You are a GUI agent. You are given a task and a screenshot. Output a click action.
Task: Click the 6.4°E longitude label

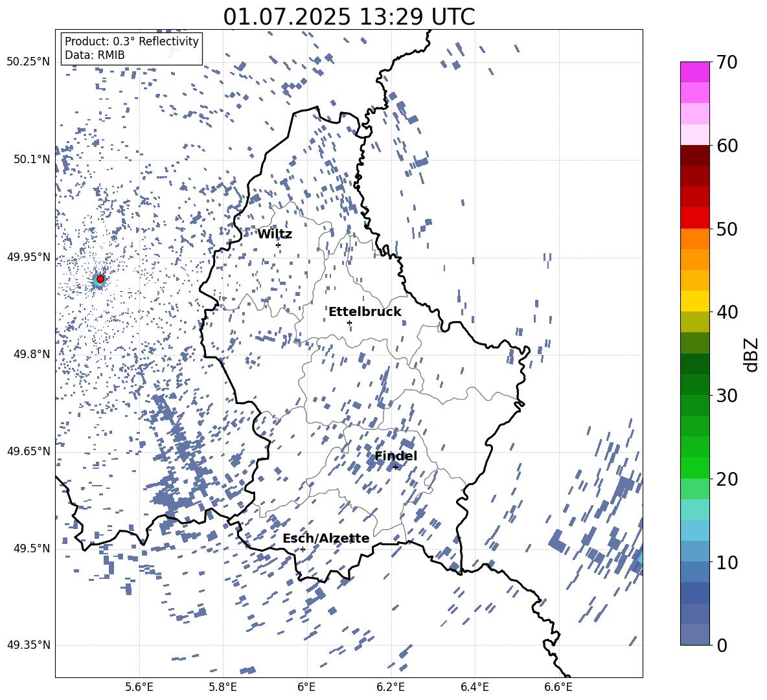point(475,687)
